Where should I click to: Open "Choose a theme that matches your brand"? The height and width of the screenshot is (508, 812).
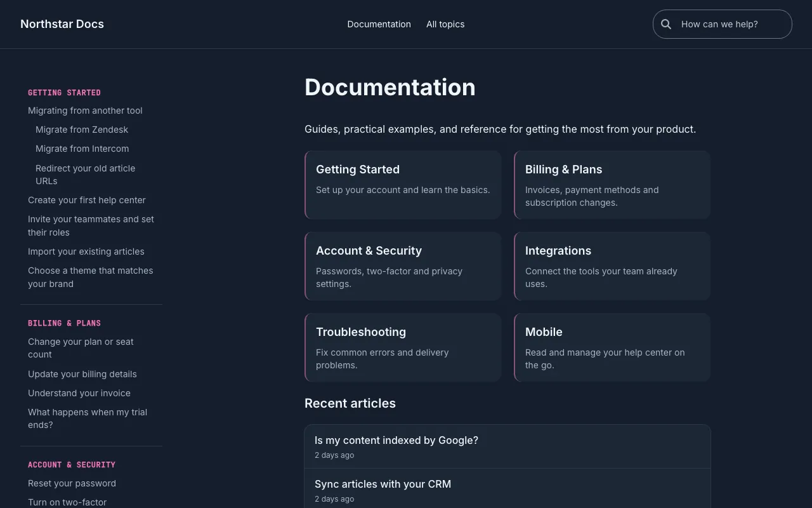(x=91, y=277)
